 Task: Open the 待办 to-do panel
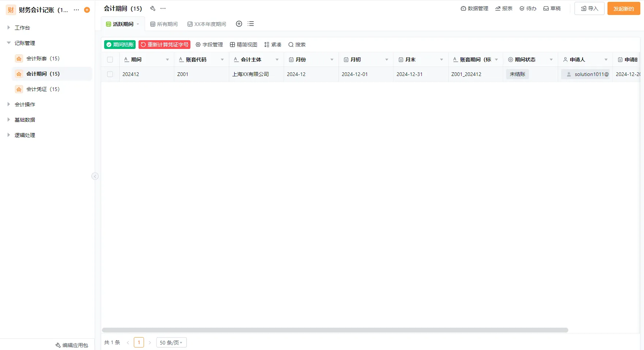coord(528,8)
